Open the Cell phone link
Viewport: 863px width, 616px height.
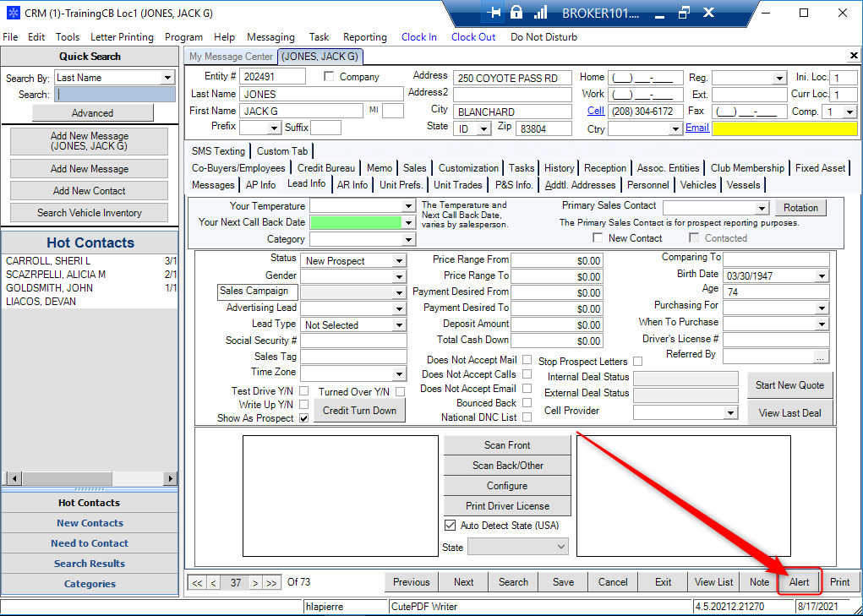click(596, 111)
